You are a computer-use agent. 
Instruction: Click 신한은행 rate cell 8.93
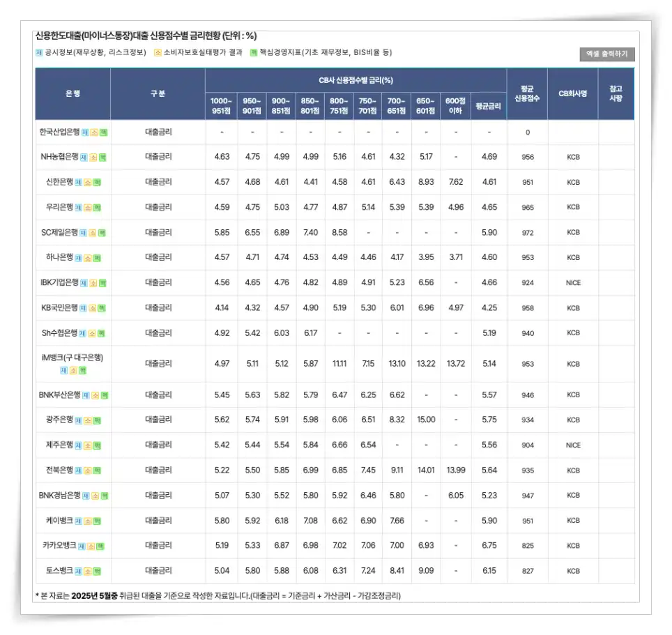point(426,182)
